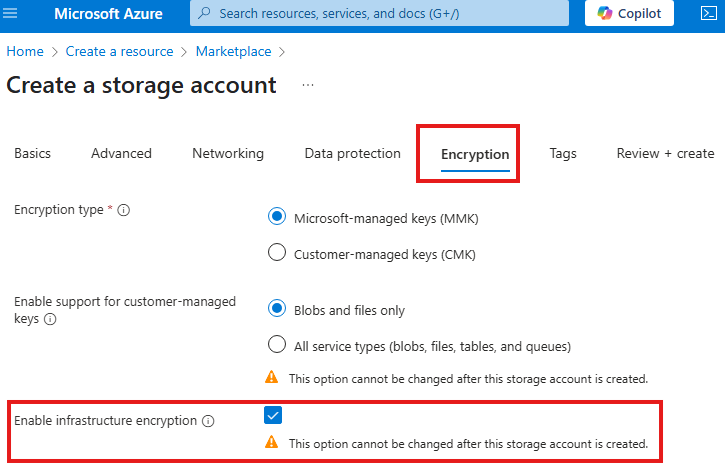Open the ellipsis menu beside page title
The image size is (725, 463).
[x=307, y=85]
